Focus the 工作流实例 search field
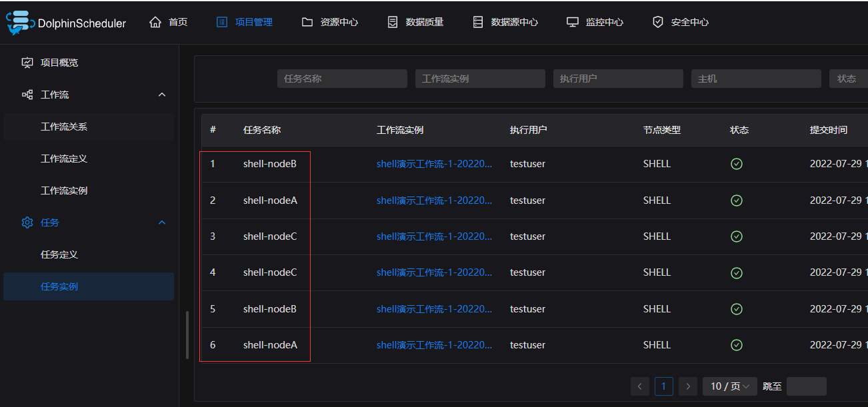 click(480, 79)
